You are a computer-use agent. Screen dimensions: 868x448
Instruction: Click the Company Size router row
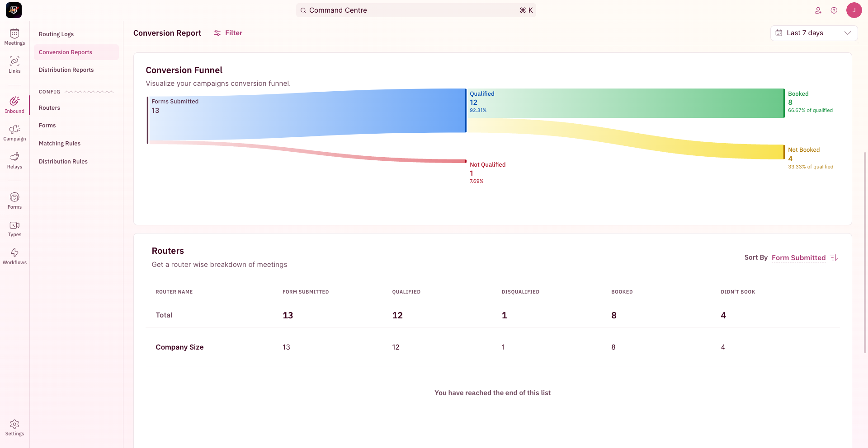click(x=492, y=347)
